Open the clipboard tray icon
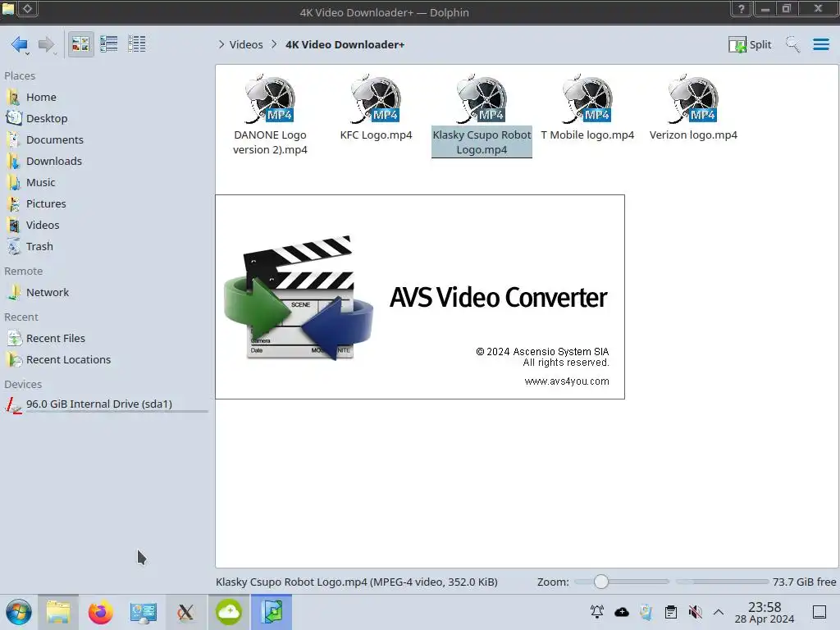The width and height of the screenshot is (840, 630). pyautogui.click(x=671, y=612)
